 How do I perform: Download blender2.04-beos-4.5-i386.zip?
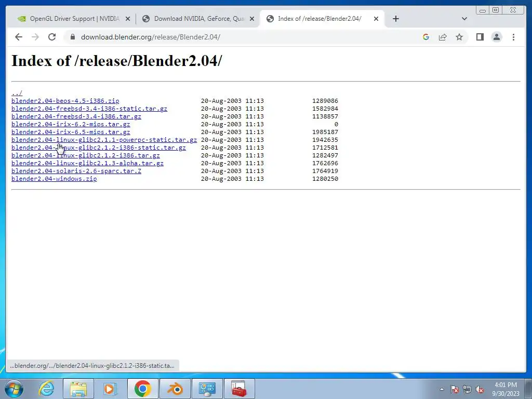(x=65, y=101)
